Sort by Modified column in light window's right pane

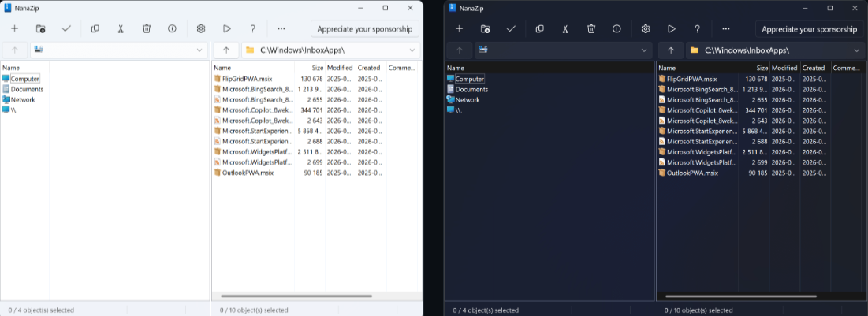point(341,68)
